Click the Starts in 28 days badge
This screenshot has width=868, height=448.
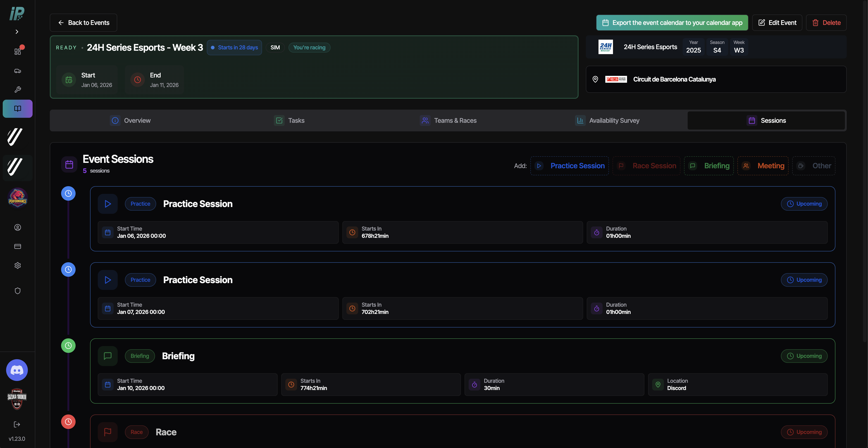234,48
